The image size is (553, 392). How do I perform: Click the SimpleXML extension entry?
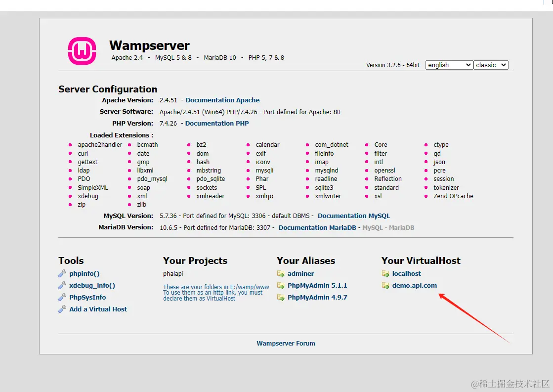point(93,188)
